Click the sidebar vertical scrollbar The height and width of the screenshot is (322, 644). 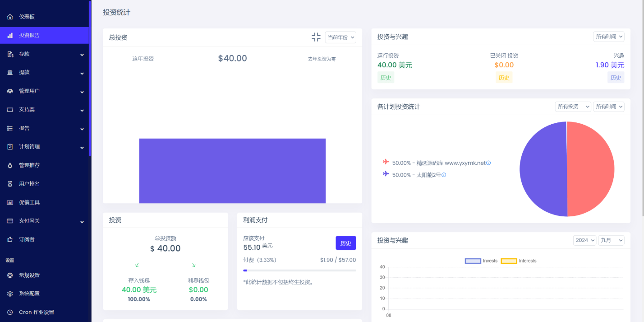90,78
